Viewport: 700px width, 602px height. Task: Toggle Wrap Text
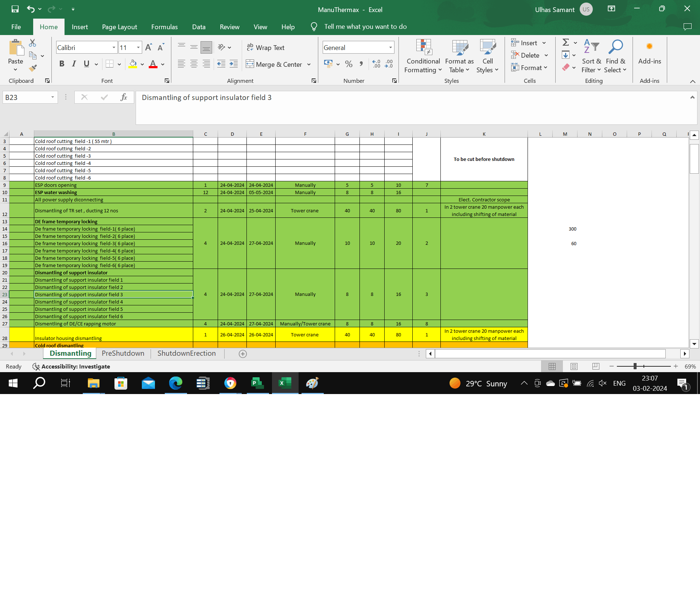(x=266, y=48)
